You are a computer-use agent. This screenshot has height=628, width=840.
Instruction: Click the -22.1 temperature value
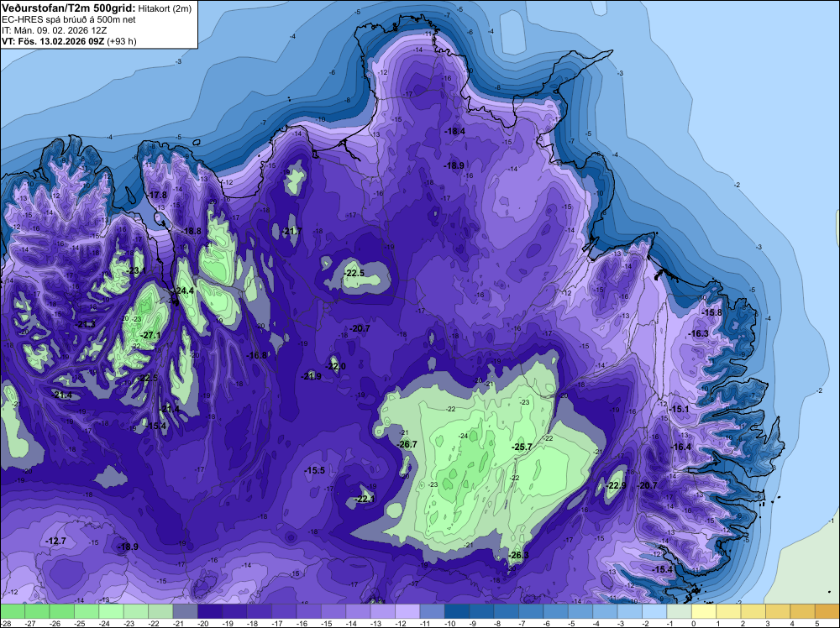(x=365, y=499)
